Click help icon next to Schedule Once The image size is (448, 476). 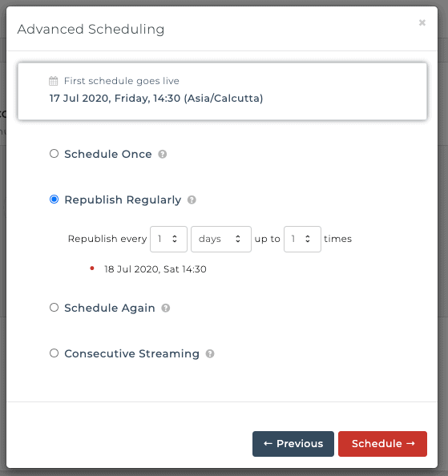click(163, 154)
